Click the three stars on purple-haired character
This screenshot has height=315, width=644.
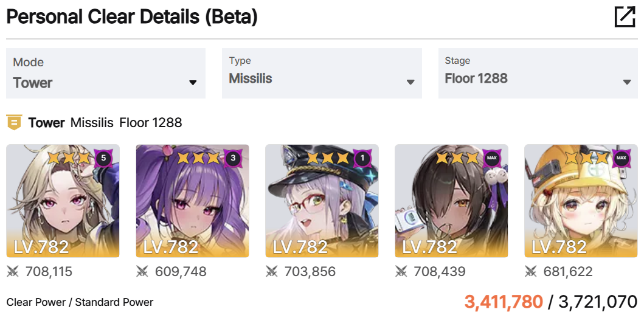(200, 157)
